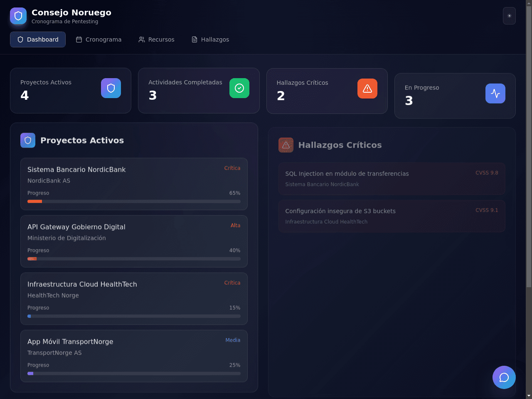This screenshot has width=532, height=399.
Task: Click the Crítica badge on HealthTech project
Action: tap(232, 283)
